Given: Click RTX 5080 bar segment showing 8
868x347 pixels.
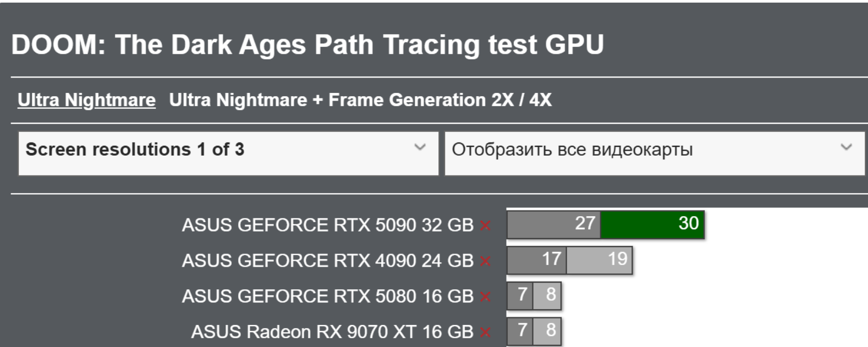Looking at the screenshot, I should pos(547,296).
